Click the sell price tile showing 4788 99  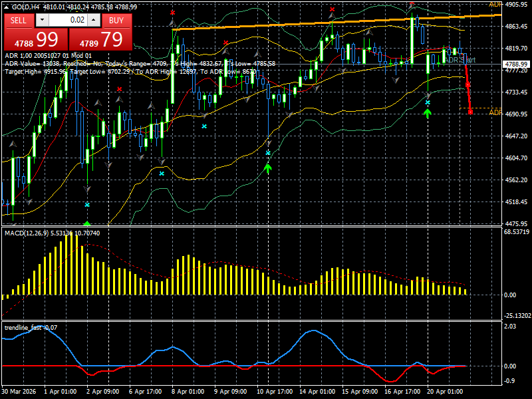pos(36,40)
